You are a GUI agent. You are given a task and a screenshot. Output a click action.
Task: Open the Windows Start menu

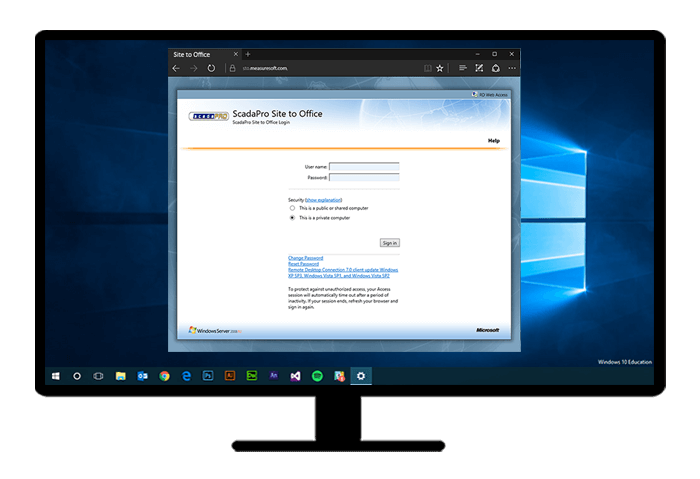[x=55, y=376]
